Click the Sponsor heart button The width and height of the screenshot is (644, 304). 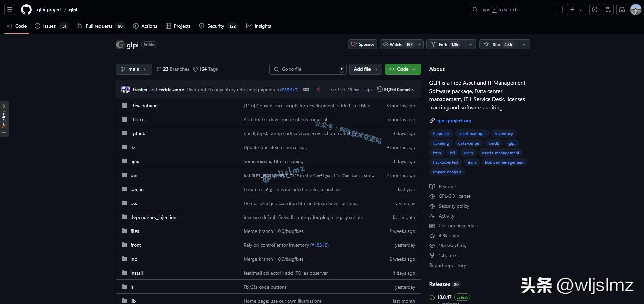point(362,44)
